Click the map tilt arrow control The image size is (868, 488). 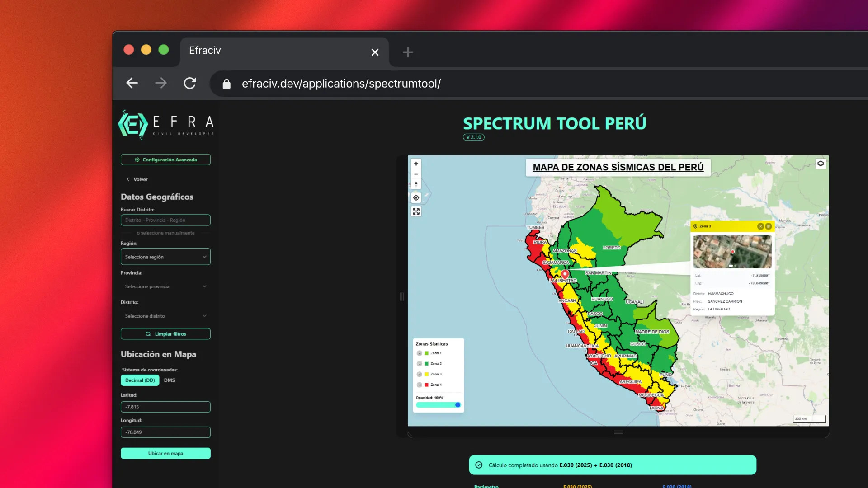(x=416, y=184)
